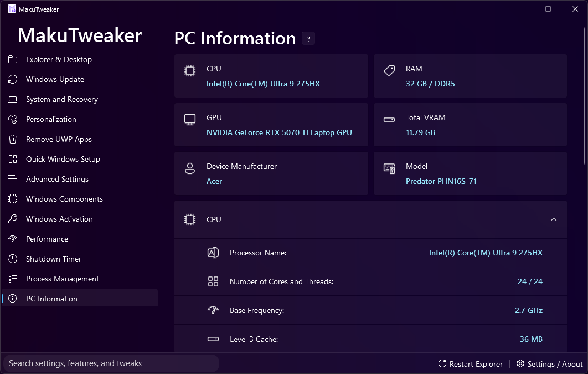The height and width of the screenshot is (374, 588).
Task: Open Advanced Settings page
Action: [x=80, y=179]
